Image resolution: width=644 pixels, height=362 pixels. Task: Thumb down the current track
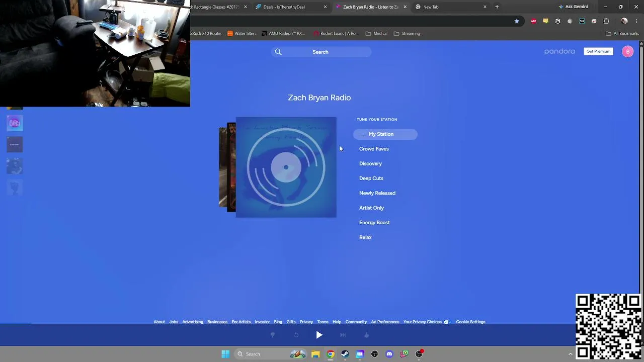273,335
